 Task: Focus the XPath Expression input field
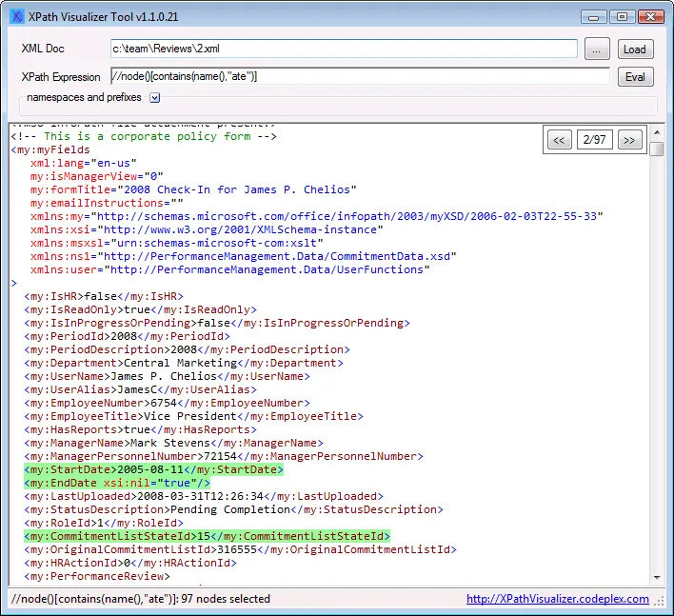tap(360, 76)
